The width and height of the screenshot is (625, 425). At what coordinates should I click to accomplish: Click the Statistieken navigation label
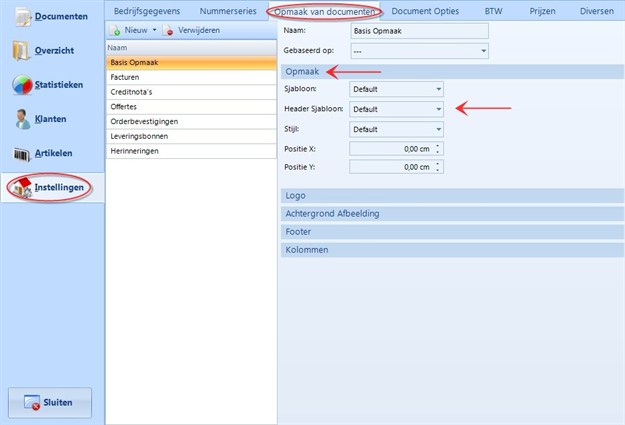click(x=59, y=85)
